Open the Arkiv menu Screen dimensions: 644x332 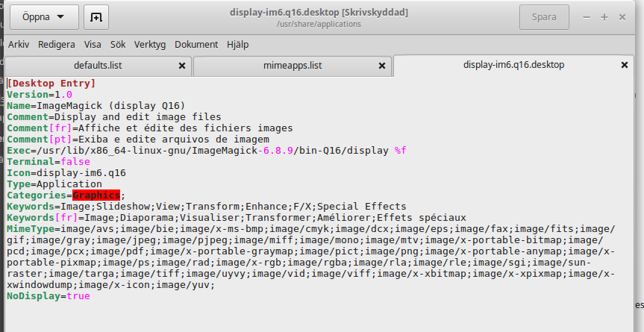pos(19,44)
